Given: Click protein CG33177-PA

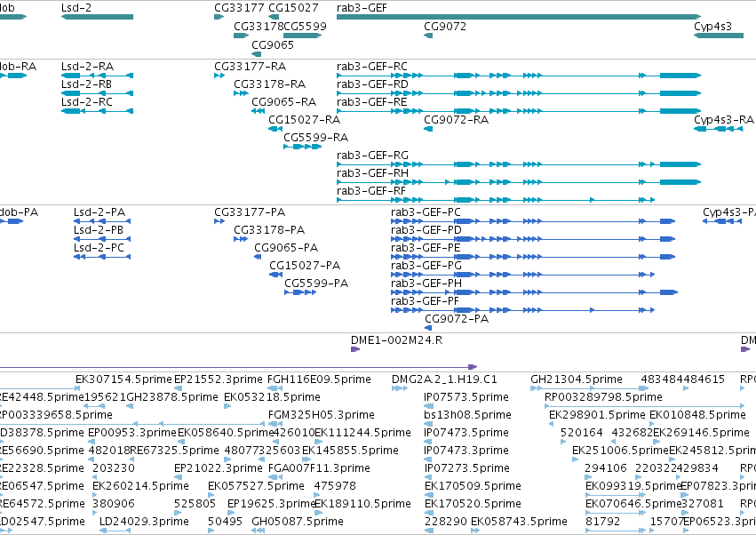Looking at the screenshot, I should pyautogui.click(x=250, y=212).
